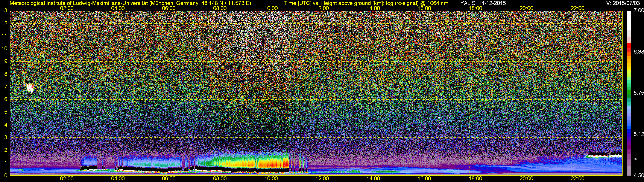Screen dimensions: 644x182
Task: Click the V: 2015/07/03 version label
Action: (624, 3)
